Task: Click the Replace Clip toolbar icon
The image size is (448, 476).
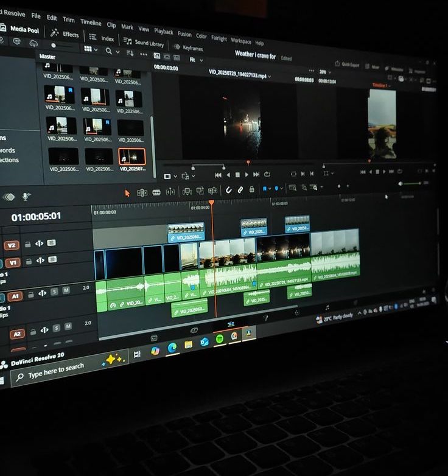Action: point(212,191)
